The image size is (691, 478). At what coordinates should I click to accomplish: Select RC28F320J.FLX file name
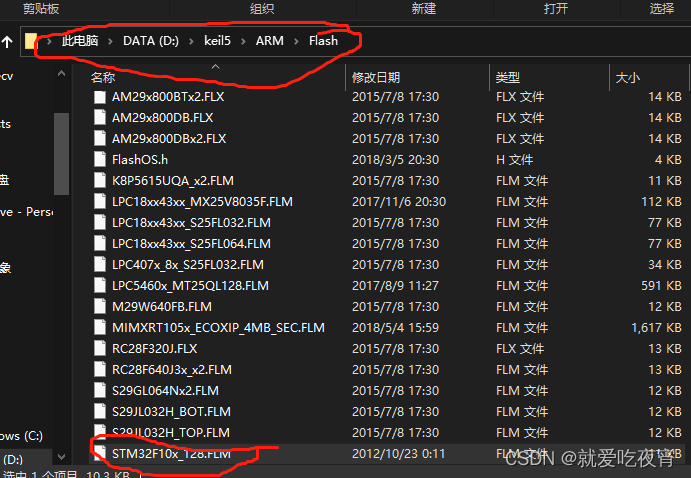154,348
